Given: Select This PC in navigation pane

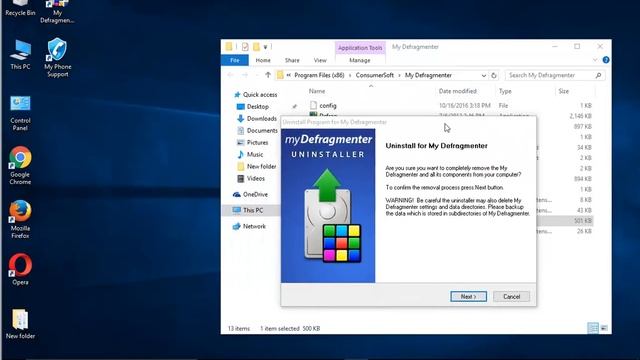Looking at the screenshot, I should 250,210.
